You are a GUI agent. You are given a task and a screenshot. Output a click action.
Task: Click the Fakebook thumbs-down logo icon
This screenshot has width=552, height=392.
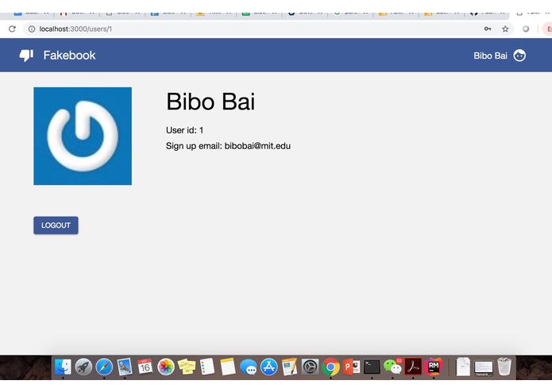[26, 56]
